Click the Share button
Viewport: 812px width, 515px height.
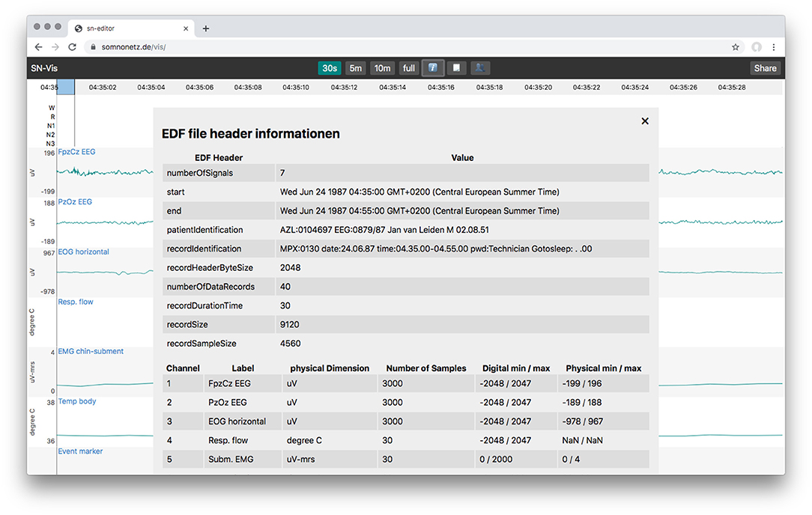[x=765, y=68]
